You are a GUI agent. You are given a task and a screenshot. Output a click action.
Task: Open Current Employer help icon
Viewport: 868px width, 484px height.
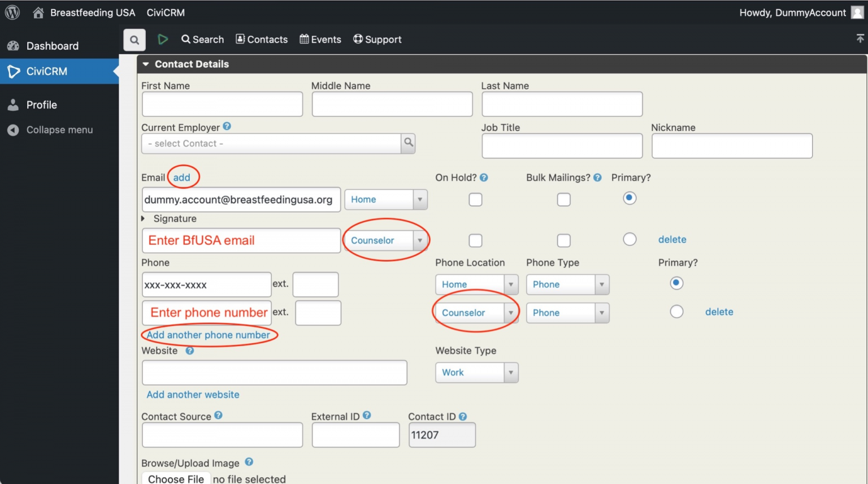227,126
